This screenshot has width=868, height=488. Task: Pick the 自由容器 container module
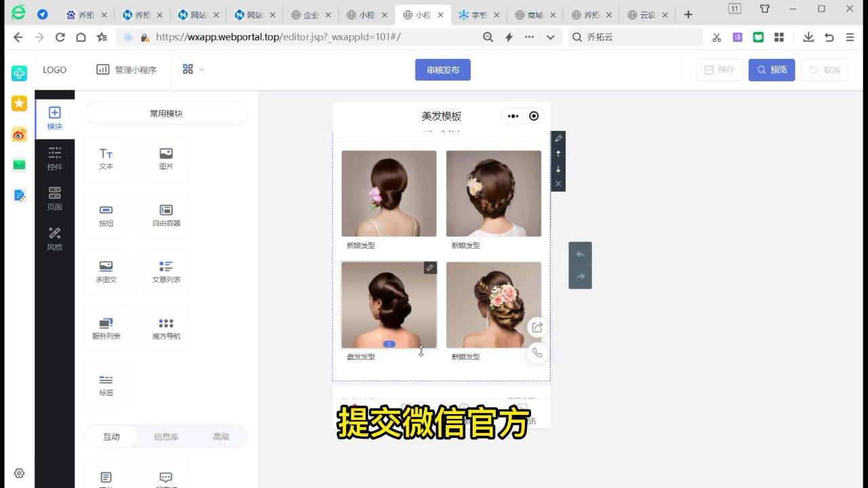[166, 215]
